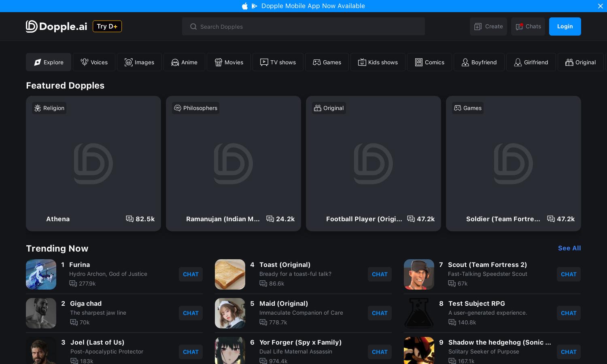The width and height of the screenshot is (607, 364).
Task: Start chat with Toast (Original)
Action: [380, 274]
